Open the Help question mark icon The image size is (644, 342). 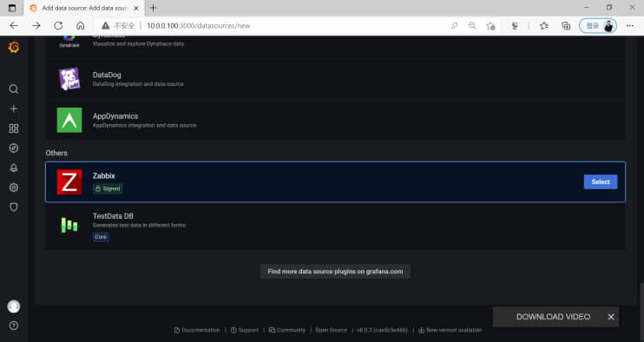[14, 326]
